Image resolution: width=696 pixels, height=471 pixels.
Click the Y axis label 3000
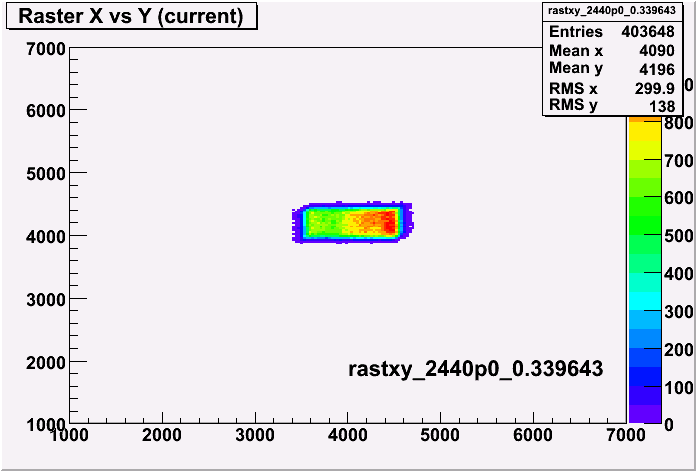click(46, 300)
